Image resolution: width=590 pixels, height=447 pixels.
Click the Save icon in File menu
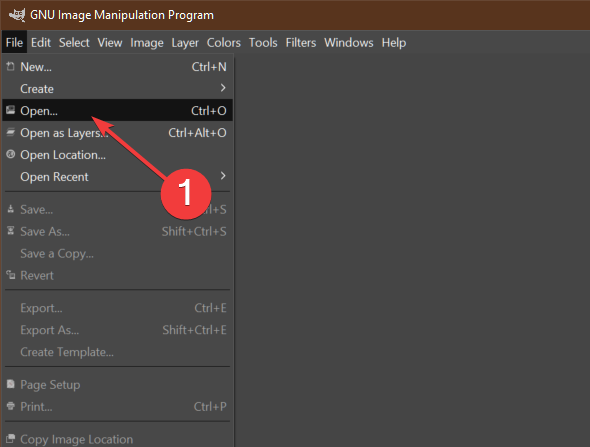pyautogui.click(x=11, y=209)
